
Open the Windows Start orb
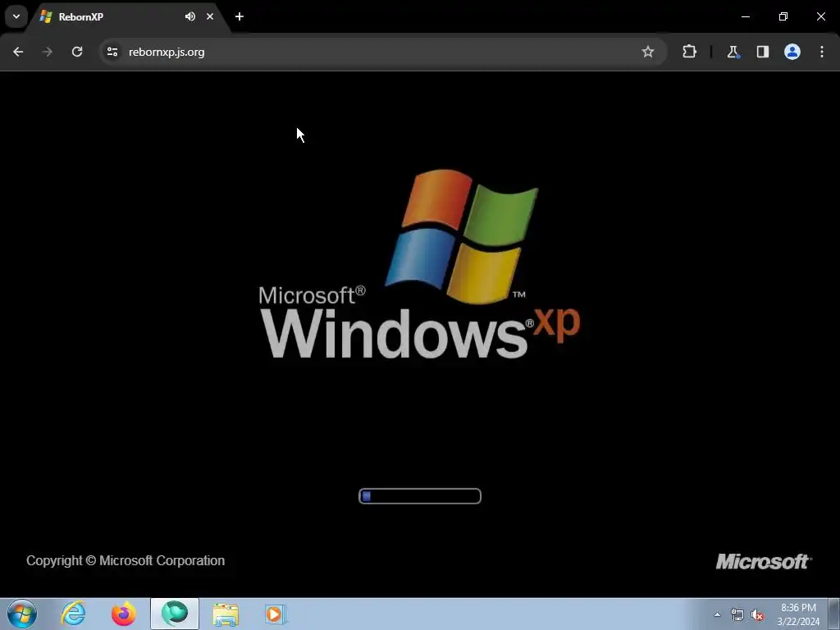pos(22,614)
